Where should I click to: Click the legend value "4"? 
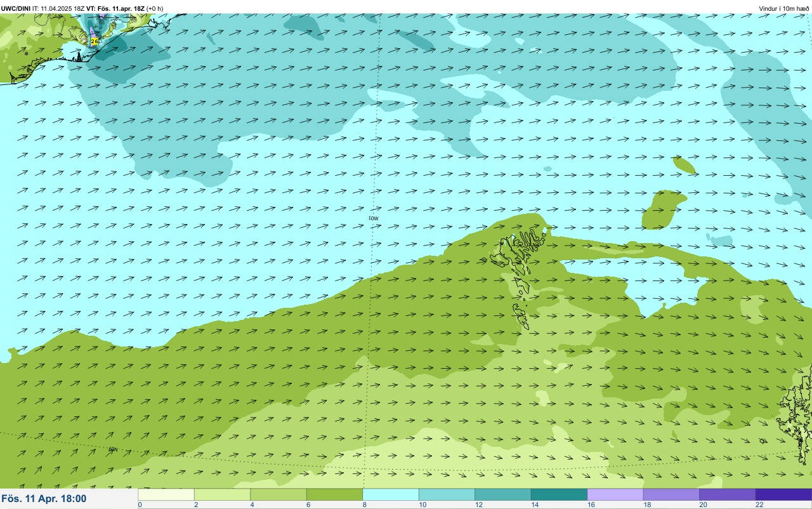point(252,505)
